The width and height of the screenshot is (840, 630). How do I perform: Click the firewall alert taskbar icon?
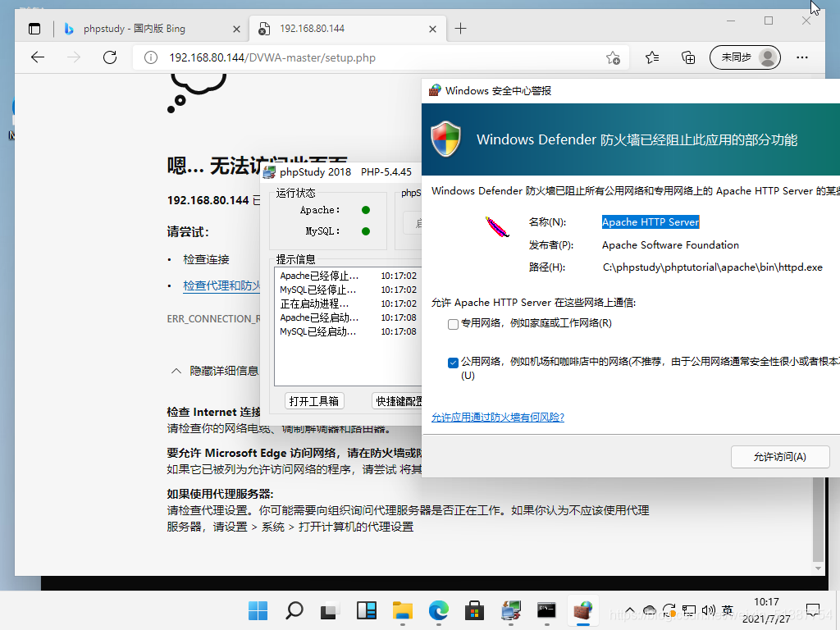[x=583, y=610]
